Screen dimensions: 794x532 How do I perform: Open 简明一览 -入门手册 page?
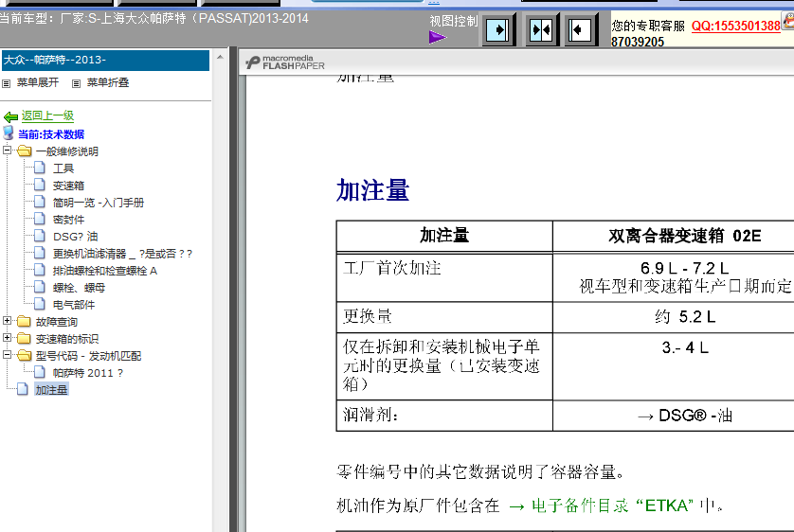click(x=99, y=203)
